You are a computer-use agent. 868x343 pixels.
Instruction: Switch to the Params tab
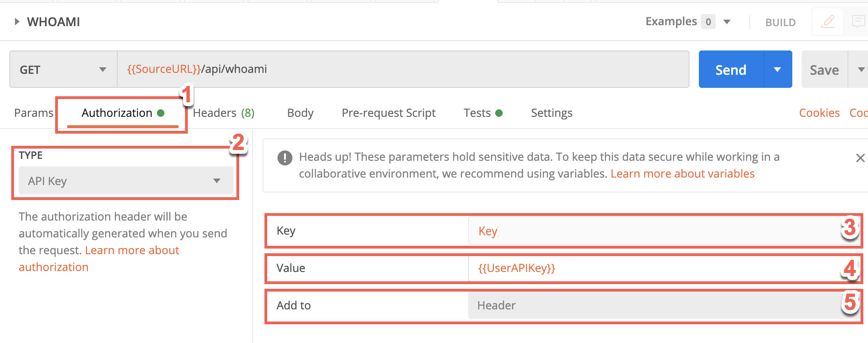point(34,113)
